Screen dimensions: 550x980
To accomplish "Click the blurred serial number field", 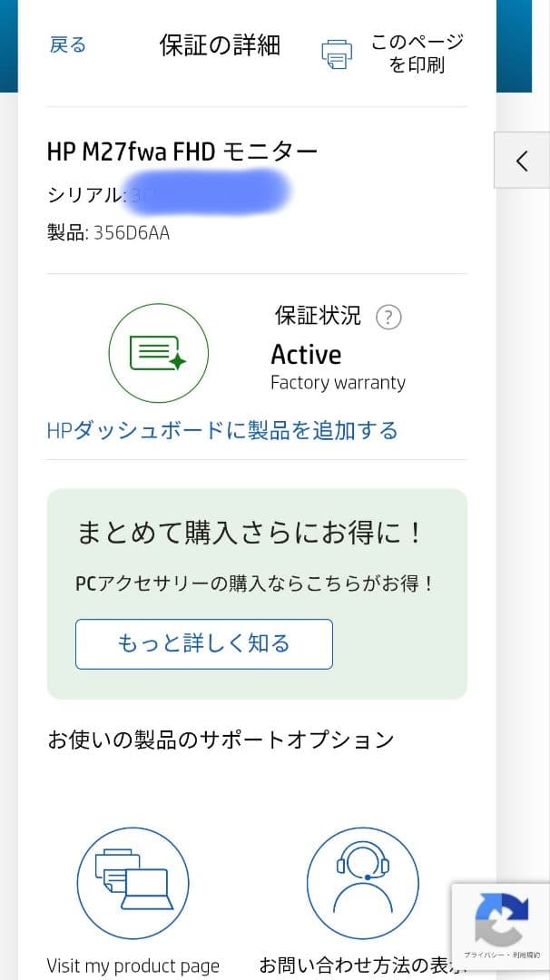I will (x=209, y=193).
